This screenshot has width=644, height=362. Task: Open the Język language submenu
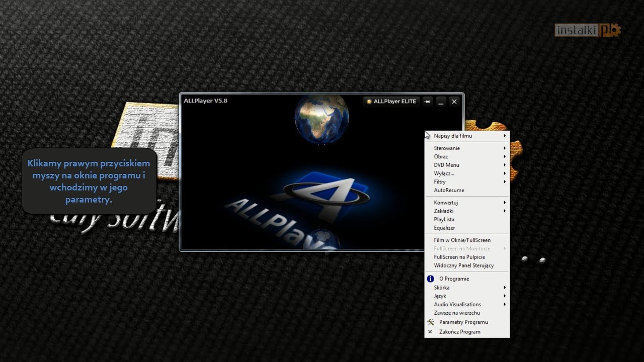(x=467, y=296)
